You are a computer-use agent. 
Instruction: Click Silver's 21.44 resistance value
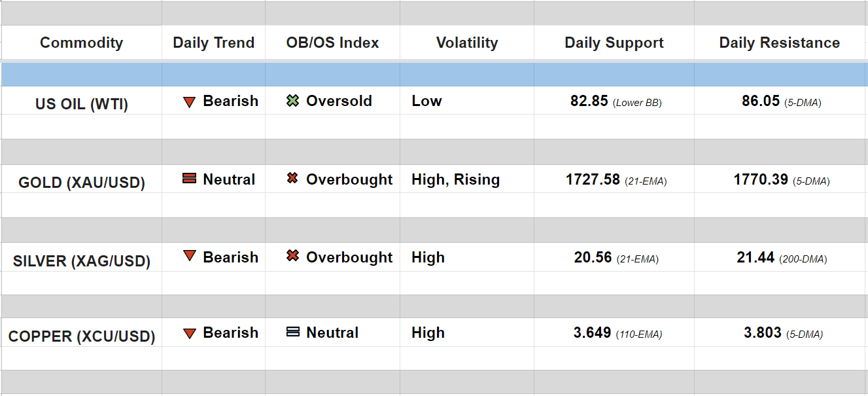pyautogui.click(x=755, y=258)
